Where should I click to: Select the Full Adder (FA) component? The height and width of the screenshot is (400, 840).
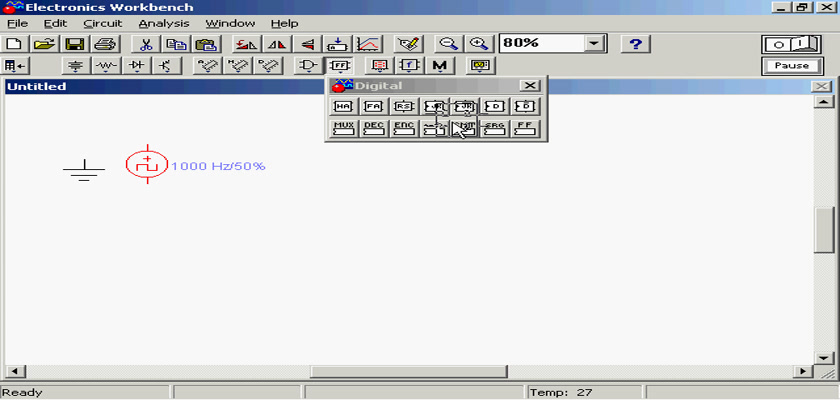[x=374, y=106]
